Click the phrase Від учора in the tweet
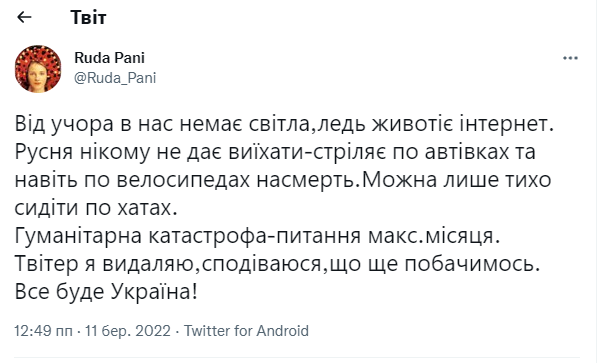 pyautogui.click(x=64, y=124)
